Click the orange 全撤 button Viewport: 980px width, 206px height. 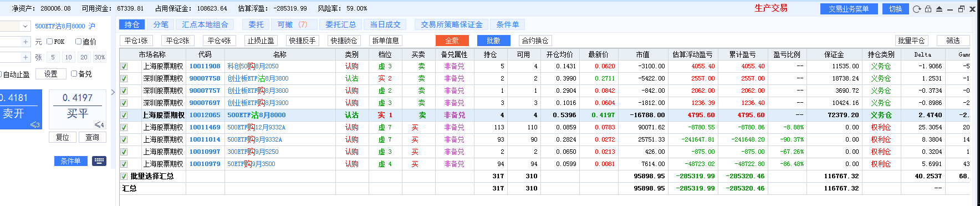pyautogui.click(x=452, y=41)
